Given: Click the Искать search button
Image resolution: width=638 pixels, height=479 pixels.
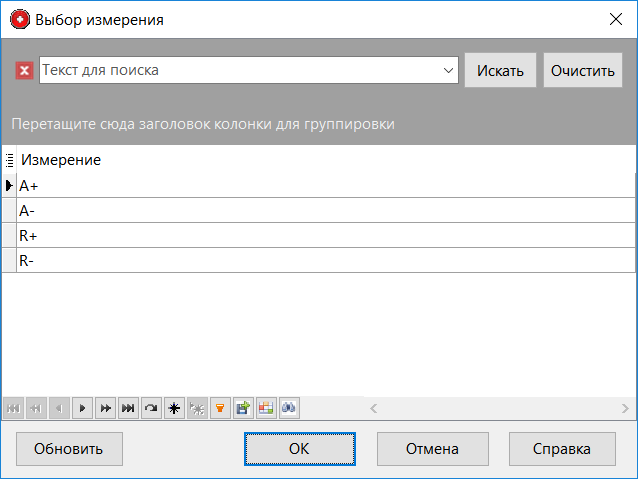Looking at the screenshot, I should pos(500,71).
